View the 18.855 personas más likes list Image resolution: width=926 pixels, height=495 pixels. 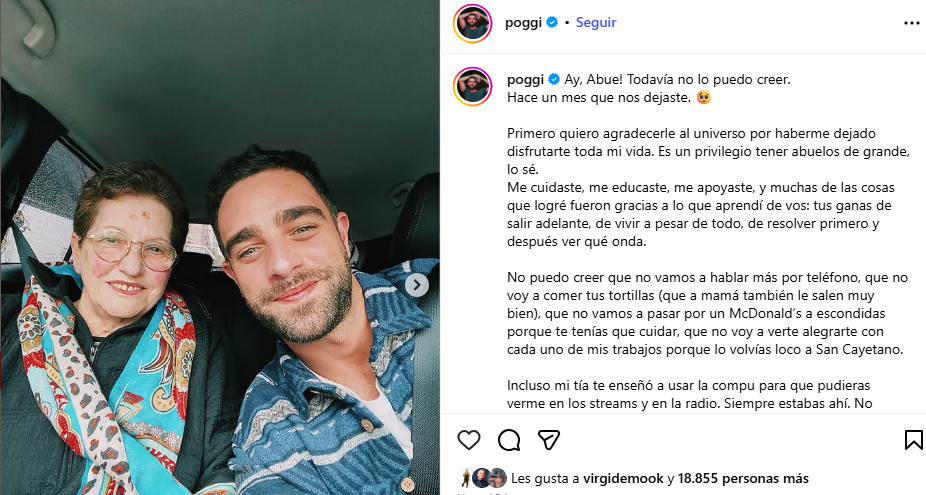click(743, 478)
